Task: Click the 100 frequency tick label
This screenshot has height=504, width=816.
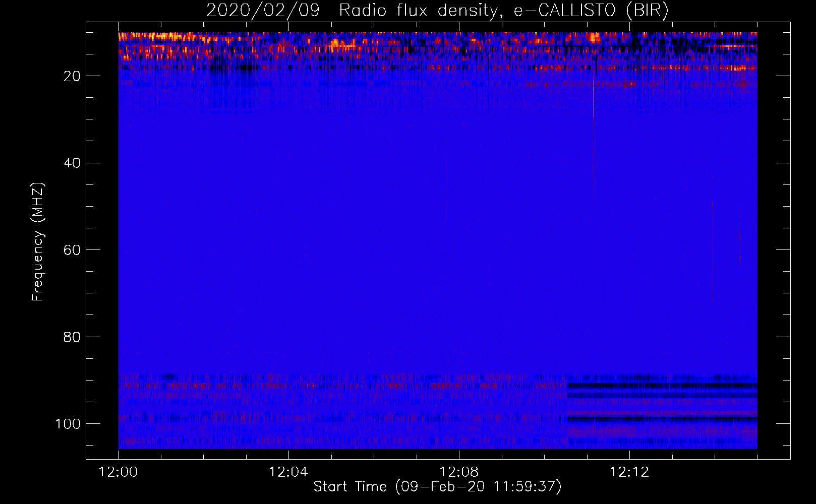Action: pyautogui.click(x=68, y=424)
